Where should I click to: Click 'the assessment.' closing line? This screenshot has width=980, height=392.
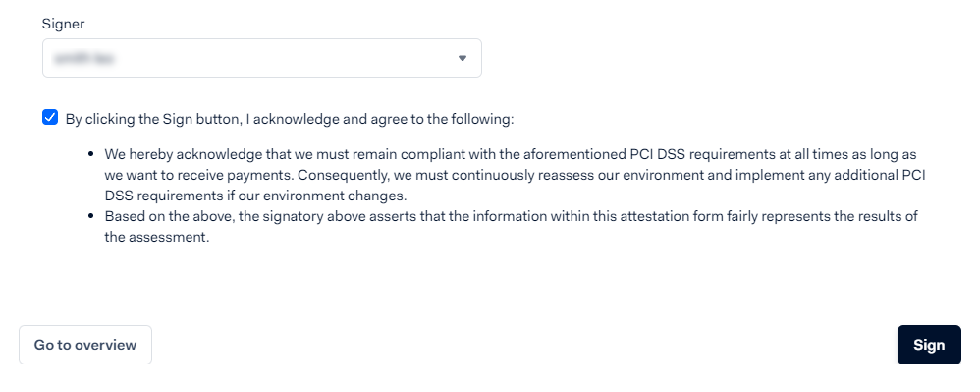pyautogui.click(x=156, y=238)
